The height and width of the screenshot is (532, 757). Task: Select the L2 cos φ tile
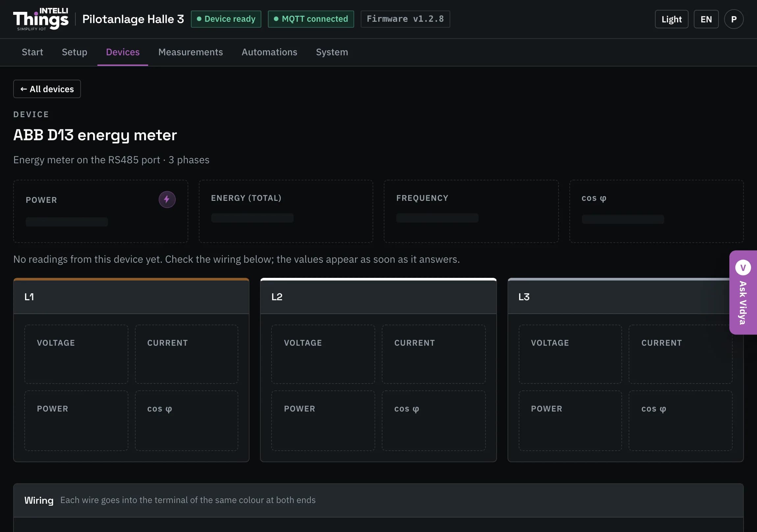click(x=433, y=421)
